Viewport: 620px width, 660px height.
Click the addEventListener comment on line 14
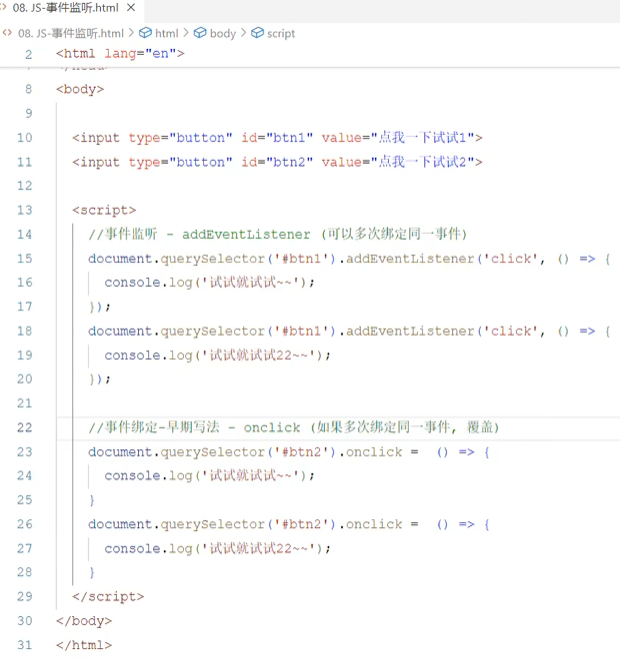(x=278, y=234)
